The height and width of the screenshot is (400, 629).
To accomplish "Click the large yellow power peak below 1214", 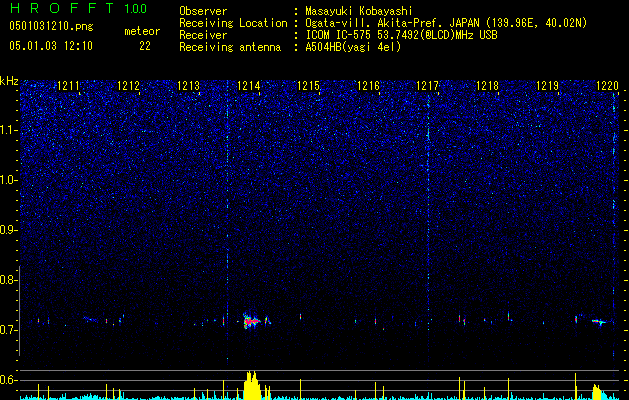I will pyautogui.click(x=252, y=386).
